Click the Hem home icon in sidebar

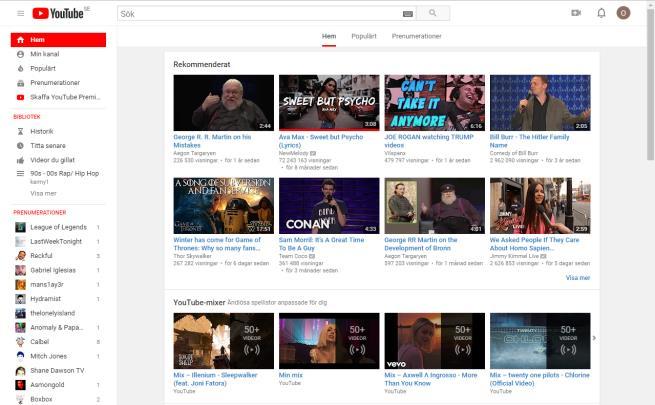(x=20, y=40)
